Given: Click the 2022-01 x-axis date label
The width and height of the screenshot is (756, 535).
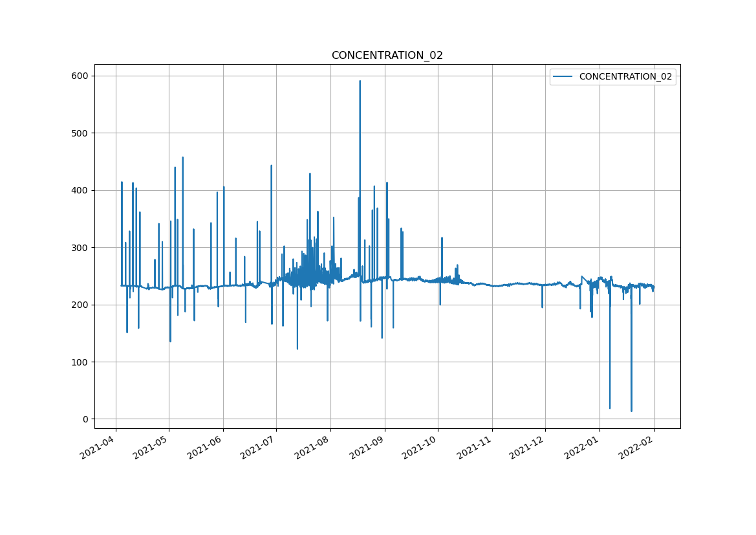Looking at the screenshot, I should (583, 446).
